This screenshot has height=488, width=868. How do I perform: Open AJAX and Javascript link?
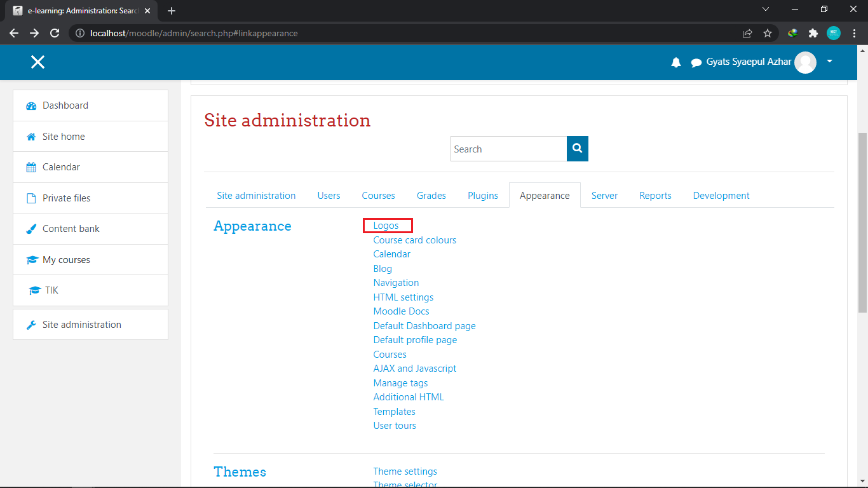coord(415,369)
